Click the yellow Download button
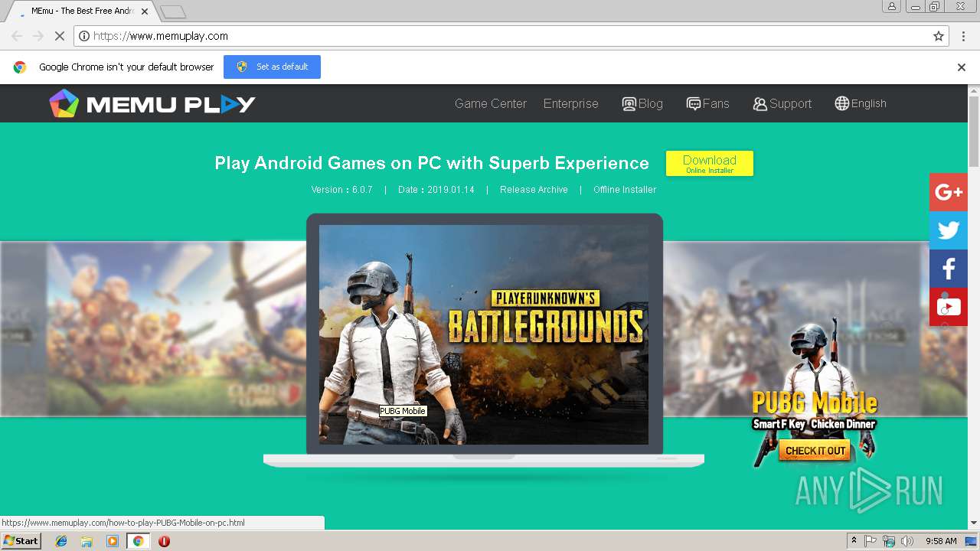 [710, 163]
